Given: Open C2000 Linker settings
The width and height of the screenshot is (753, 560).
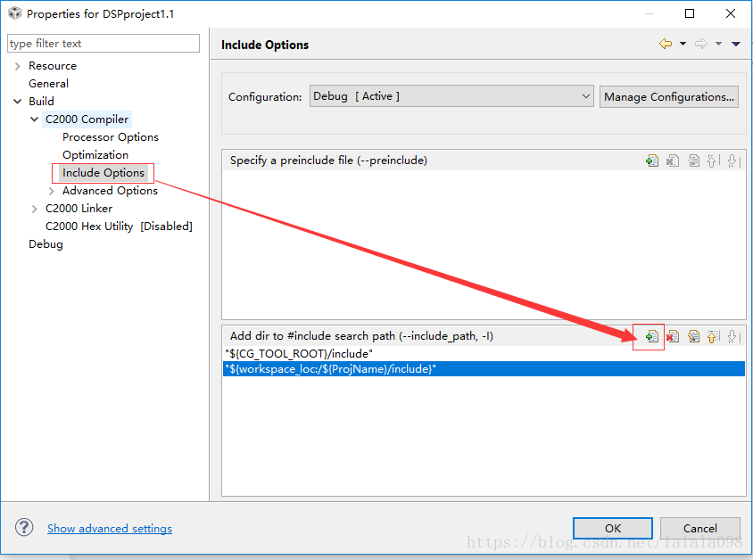Looking at the screenshot, I should click(79, 209).
